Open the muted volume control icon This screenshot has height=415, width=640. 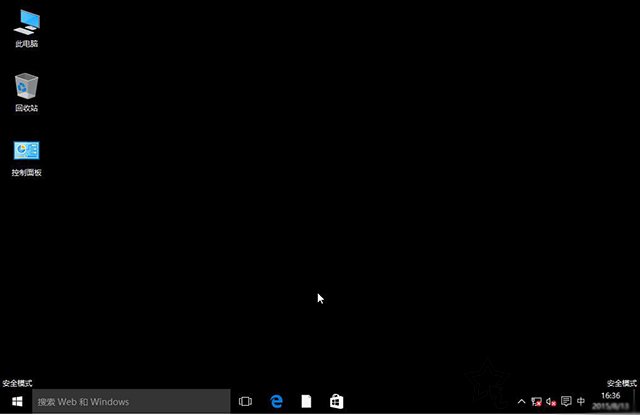coord(551,402)
